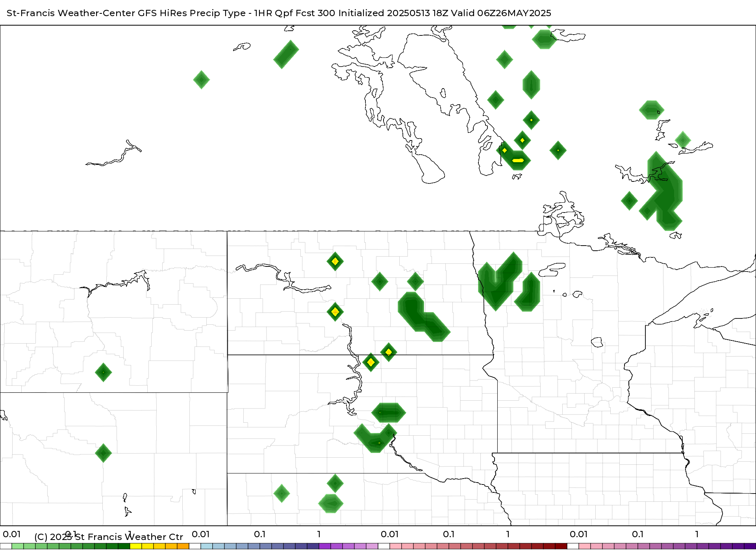756x551 pixels.
Task: Click the white swatch starting the red scale
Action: [384, 546]
